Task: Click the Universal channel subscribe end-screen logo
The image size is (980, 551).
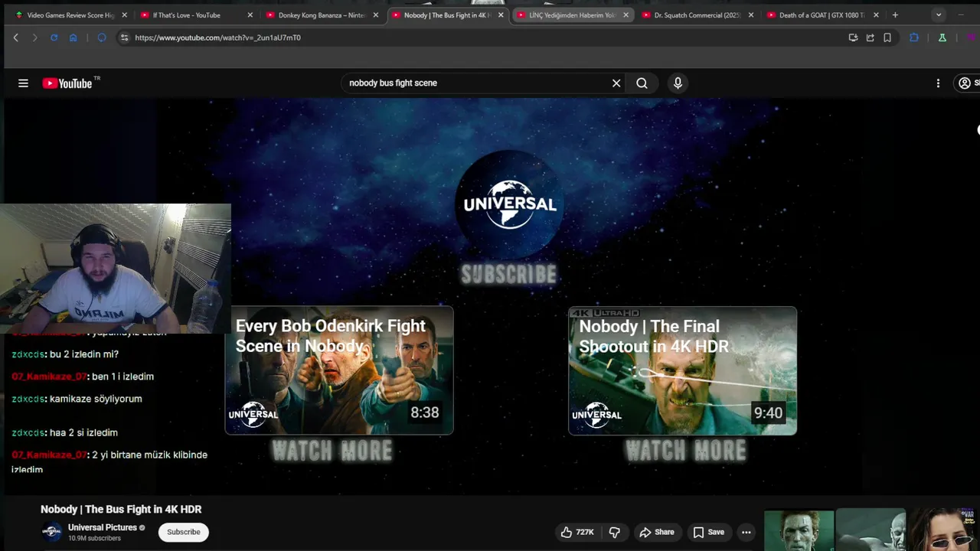Action: coord(509,204)
